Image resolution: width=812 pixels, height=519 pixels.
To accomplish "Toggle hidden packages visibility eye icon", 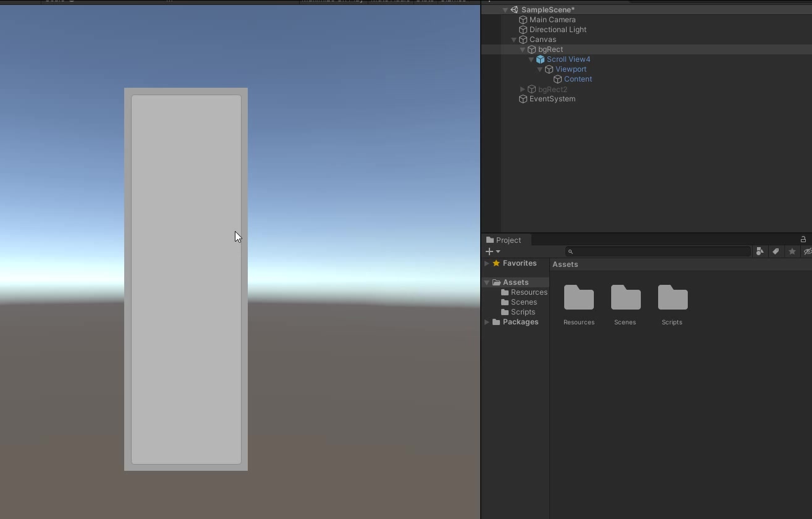I will [807, 251].
